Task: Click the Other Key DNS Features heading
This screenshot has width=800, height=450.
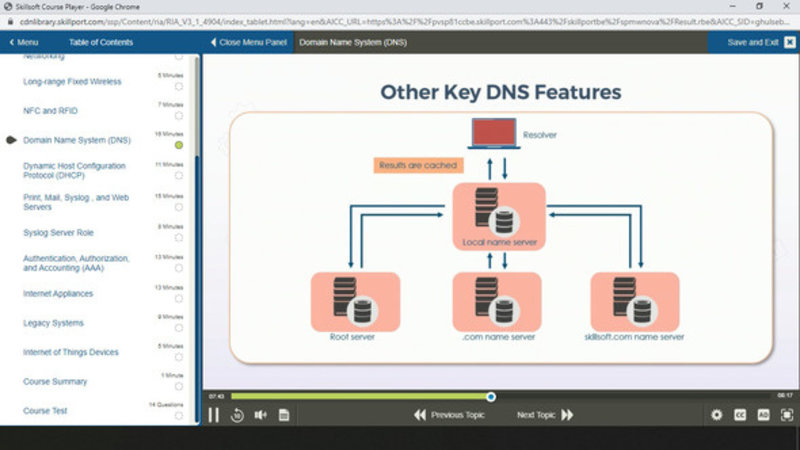Action: (x=501, y=92)
